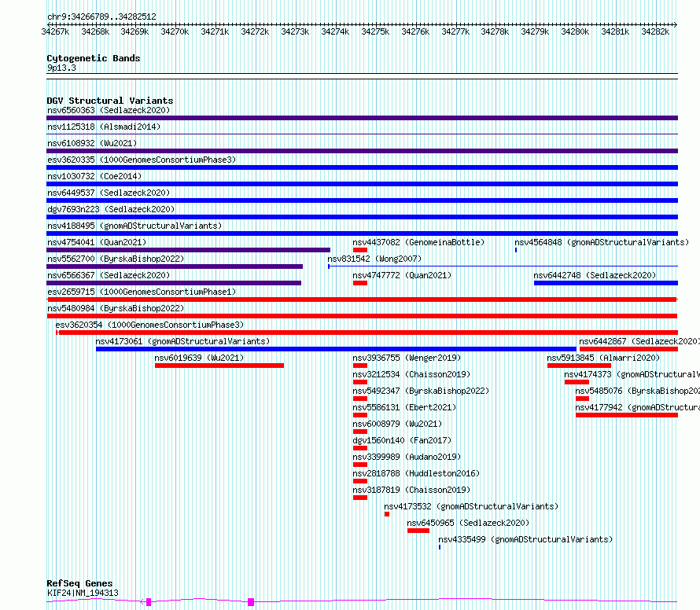The height and width of the screenshot is (610, 700).
Task: Open the nsv6108932 (Wu2021) variant
Action: tap(92, 143)
